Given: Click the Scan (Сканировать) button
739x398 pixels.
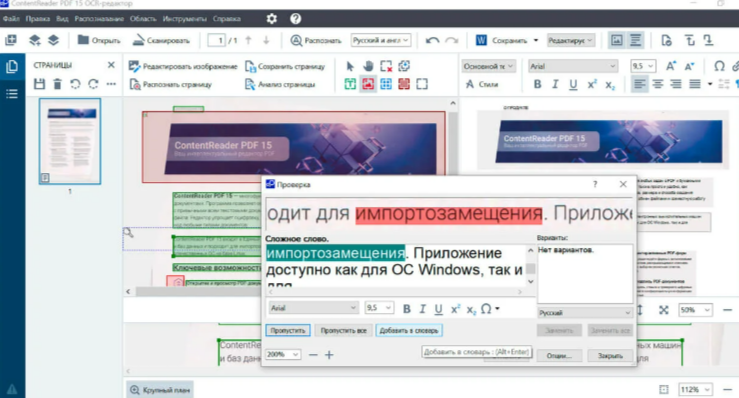Looking at the screenshot, I should click(x=161, y=41).
